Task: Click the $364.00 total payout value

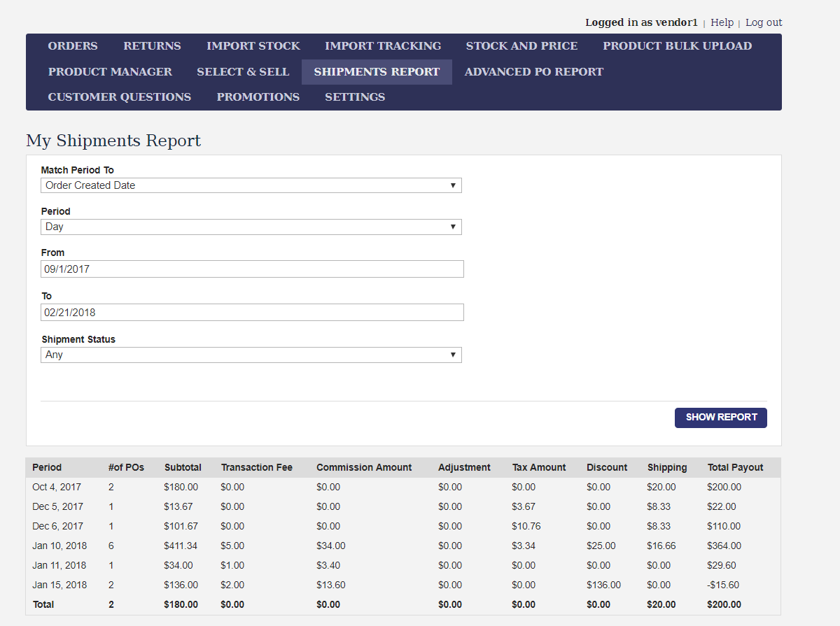Action: pyautogui.click(x=724, y=546)
